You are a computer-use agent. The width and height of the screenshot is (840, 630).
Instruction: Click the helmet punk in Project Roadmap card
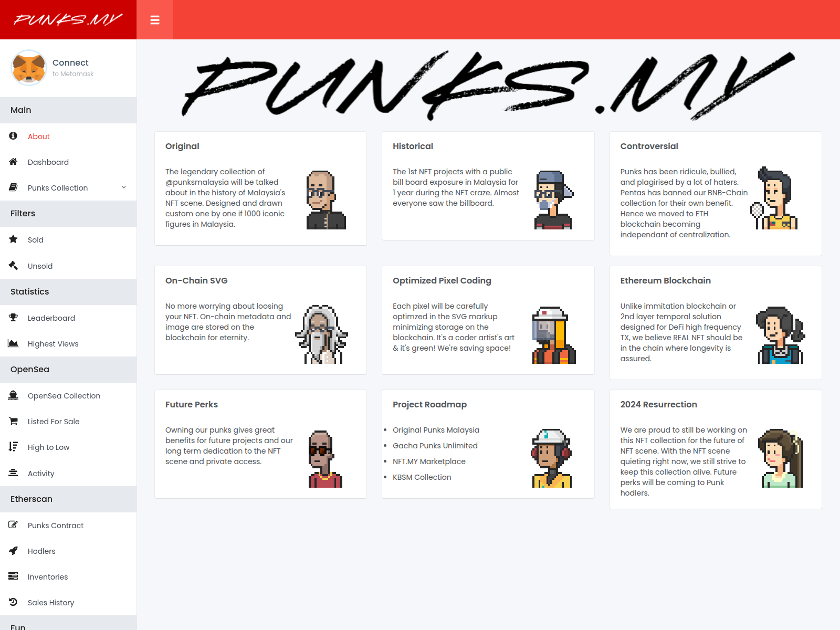point(552,458)
